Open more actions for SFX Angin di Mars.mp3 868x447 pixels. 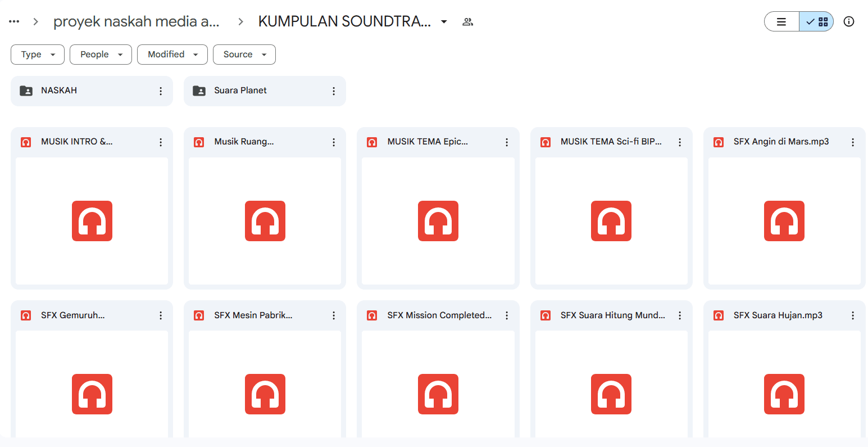(853, 142)
